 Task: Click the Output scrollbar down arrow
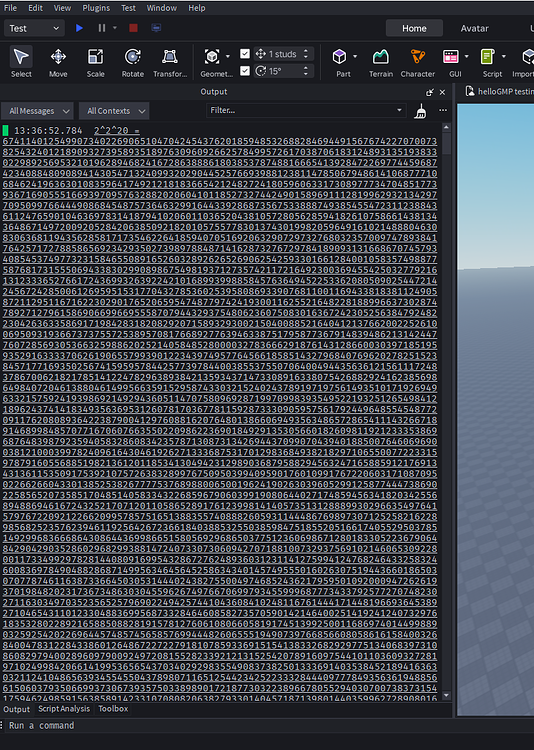446,695
